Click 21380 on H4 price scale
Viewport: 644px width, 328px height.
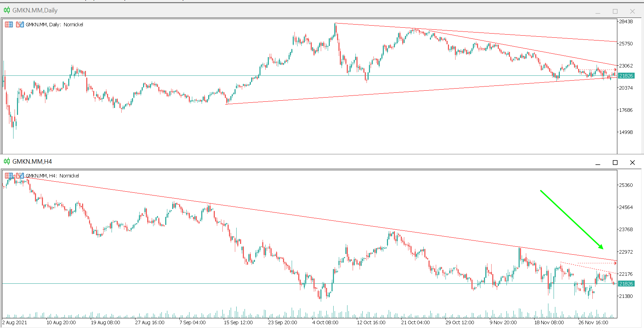626,296
